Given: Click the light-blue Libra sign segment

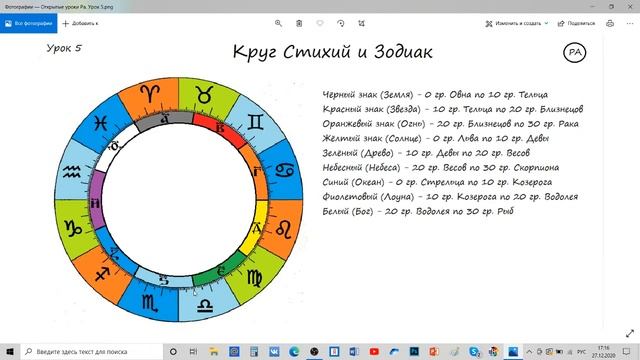Looking at the screenshot, I should pos(205,304).
